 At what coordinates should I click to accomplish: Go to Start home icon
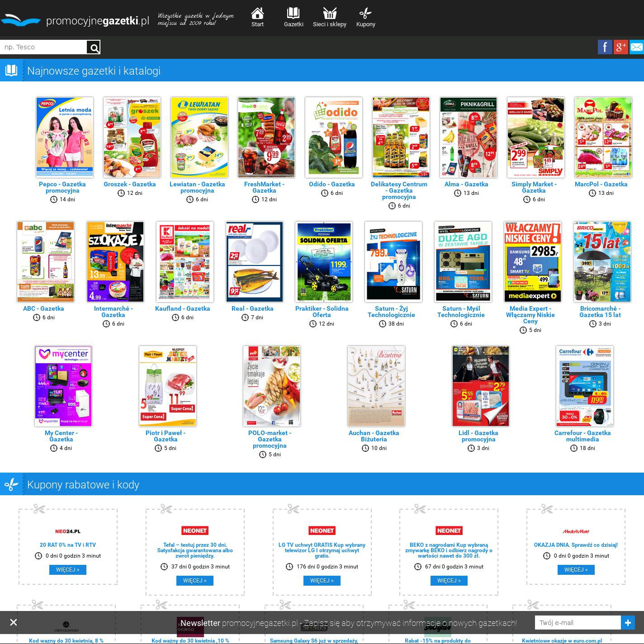pos(257,18)
